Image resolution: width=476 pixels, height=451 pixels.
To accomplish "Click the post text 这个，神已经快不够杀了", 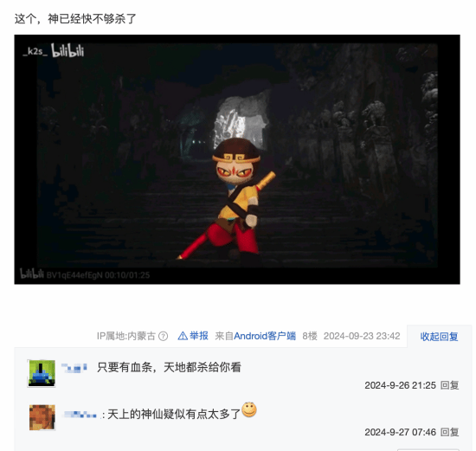I will pyautogui.click(x=75, y=19).
